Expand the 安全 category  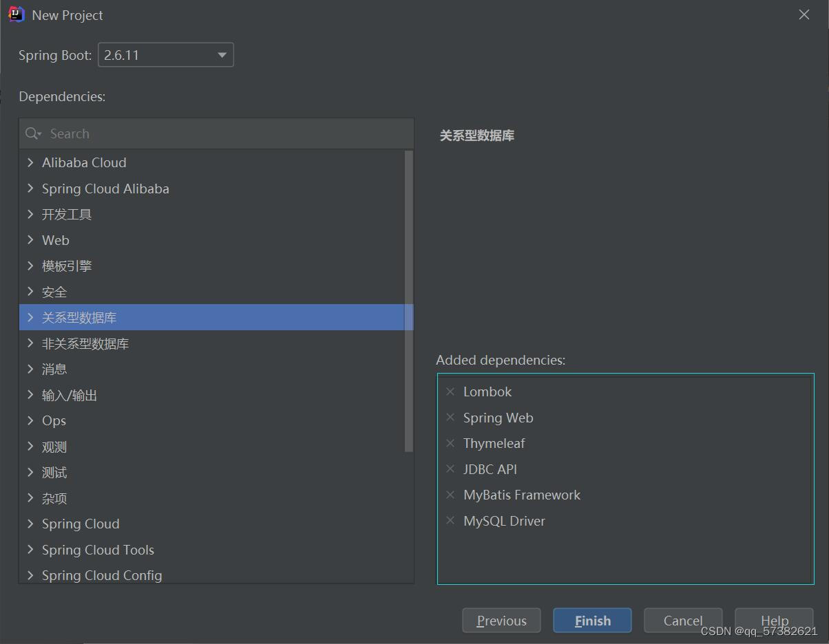pyautogui.click(x=30, y=292)
